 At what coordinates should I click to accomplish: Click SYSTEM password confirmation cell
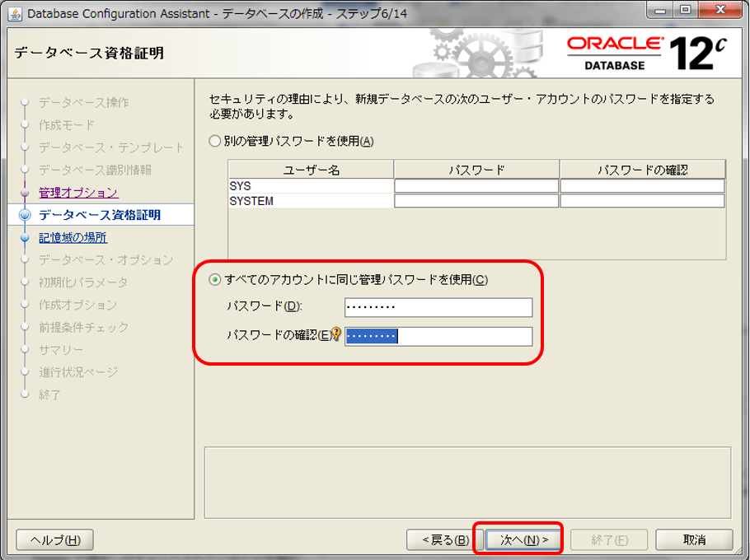tap(642, 201)
